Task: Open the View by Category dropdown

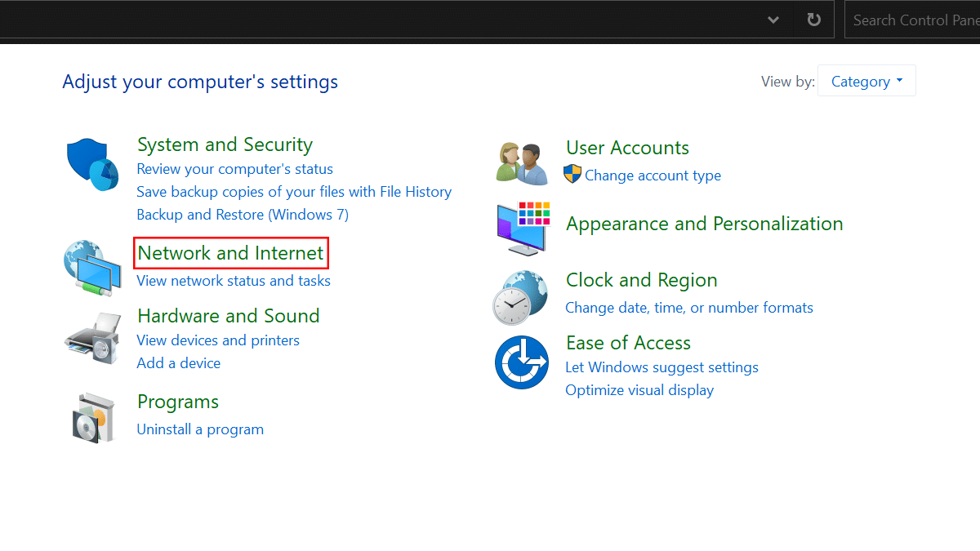Action: (866, 81)
